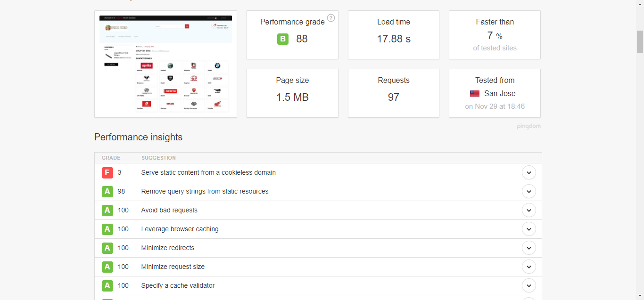Expand the Minimize request size chevron
The width and height of the screenshot is (644, 300).
(529, 267)
